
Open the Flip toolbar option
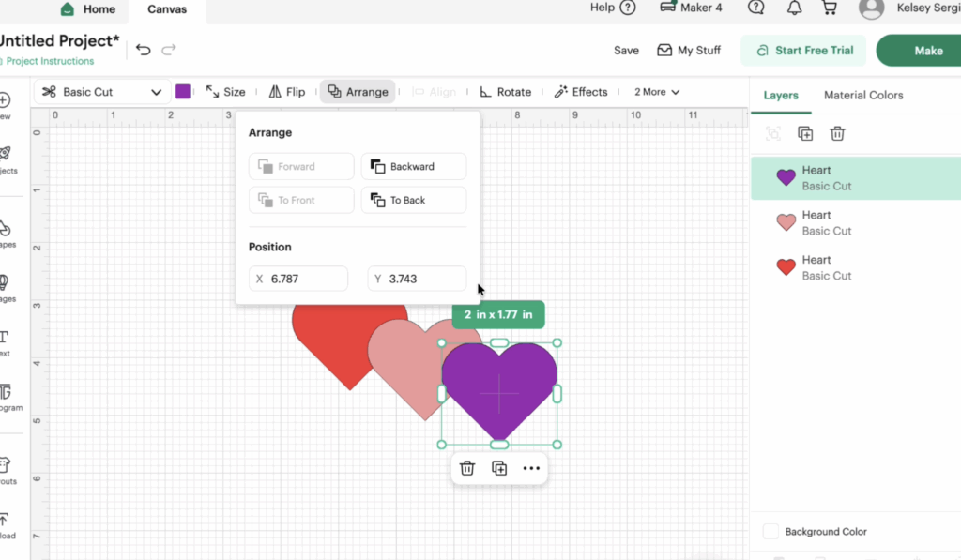pos(287,92)
